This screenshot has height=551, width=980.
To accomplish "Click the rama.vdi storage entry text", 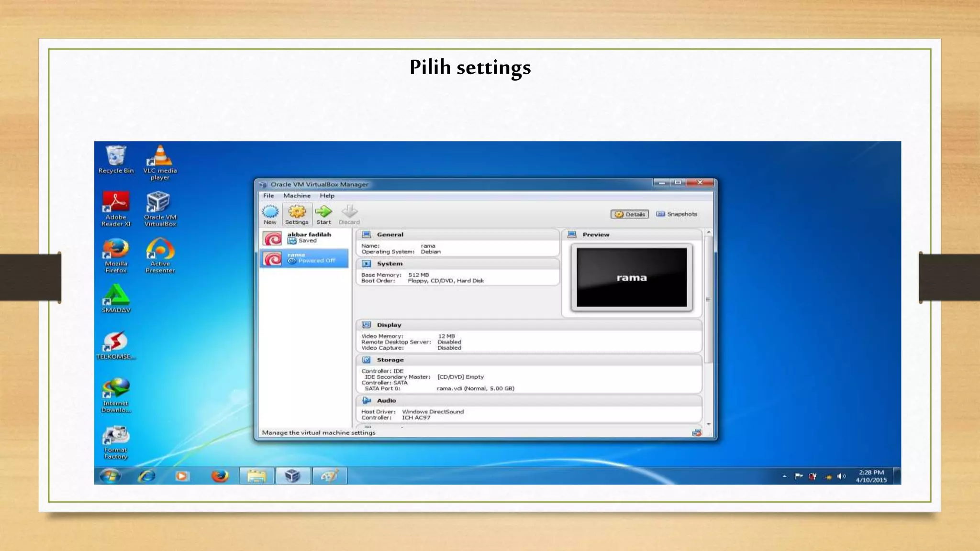I will [476, 388].
